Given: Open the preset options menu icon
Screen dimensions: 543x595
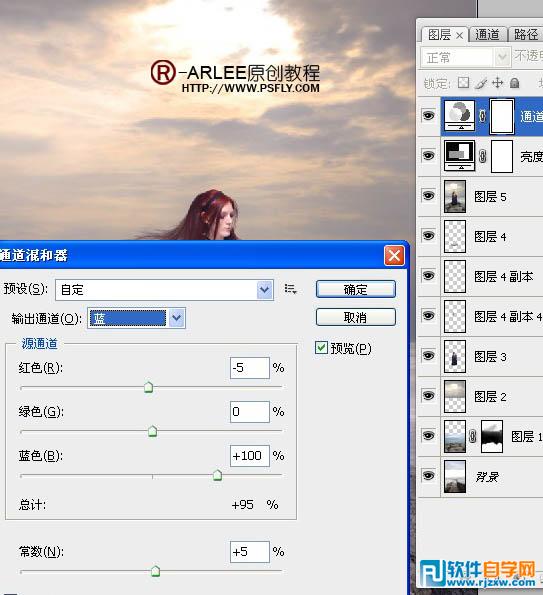Looking at the screenshot, I should coord(290,289).
